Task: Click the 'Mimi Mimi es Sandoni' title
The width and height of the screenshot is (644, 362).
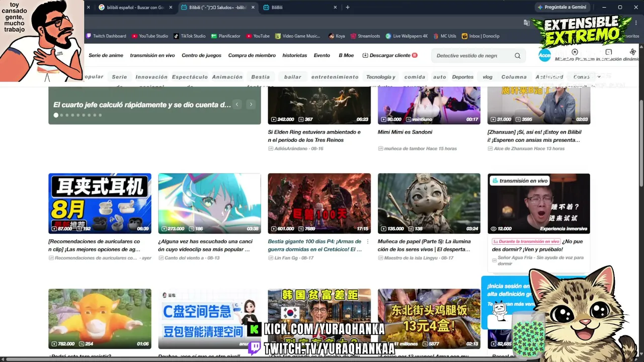Action: [x=405, y=132]
